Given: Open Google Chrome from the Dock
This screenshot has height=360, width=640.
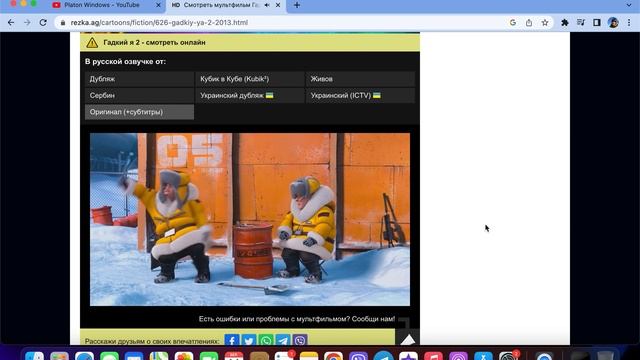Looking at the screenshot, I should [333, 356].
